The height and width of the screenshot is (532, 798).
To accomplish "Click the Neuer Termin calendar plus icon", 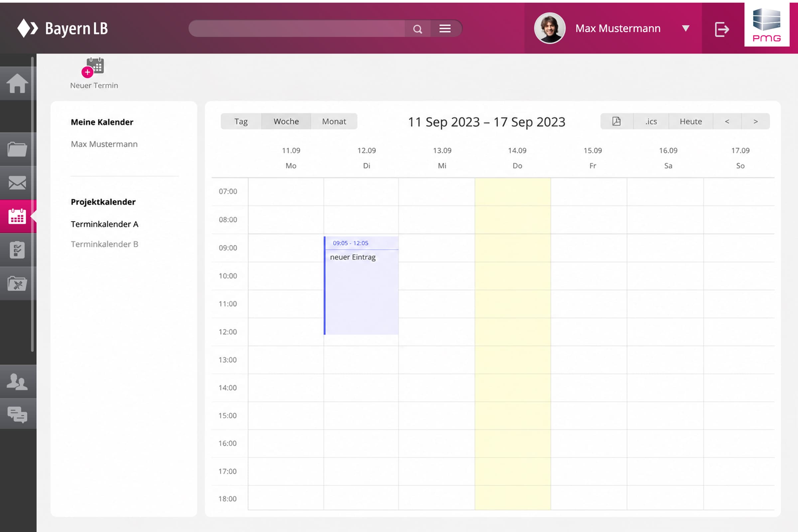I will [93, 67].
